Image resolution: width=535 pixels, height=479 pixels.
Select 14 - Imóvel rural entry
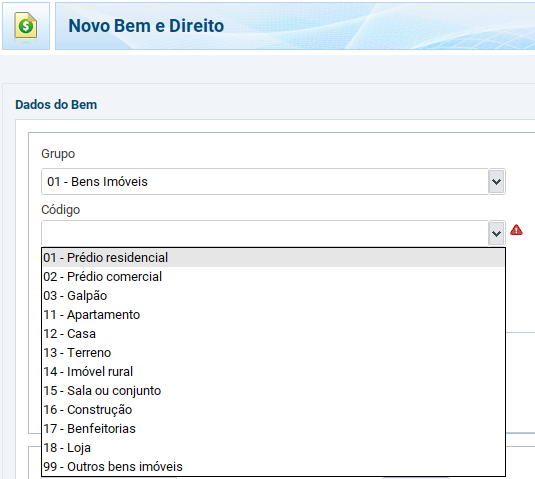273,372
